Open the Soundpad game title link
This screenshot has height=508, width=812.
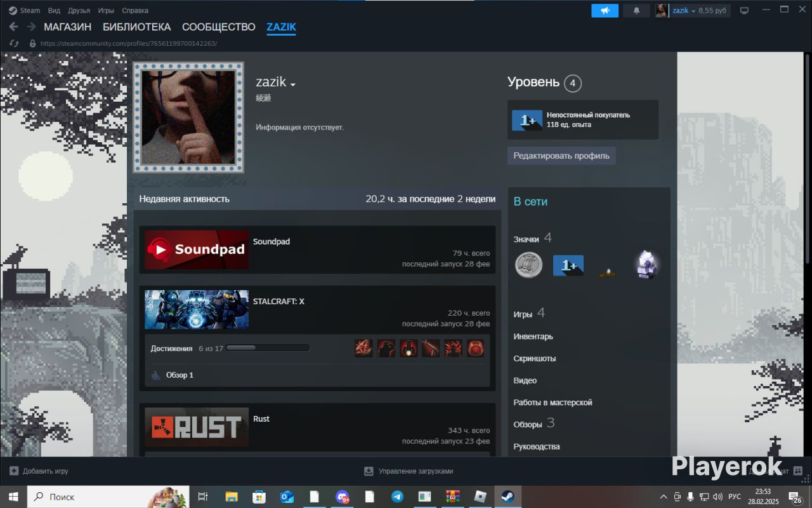272,242
